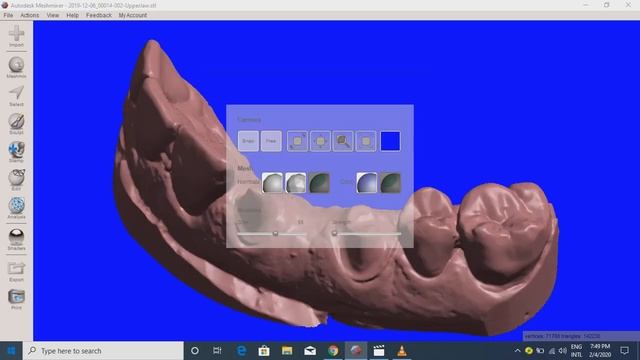The width and height of the screenshot is (640, 360).
Task: Open Microsoft Store from taskbar
Action: pos(264,351)
